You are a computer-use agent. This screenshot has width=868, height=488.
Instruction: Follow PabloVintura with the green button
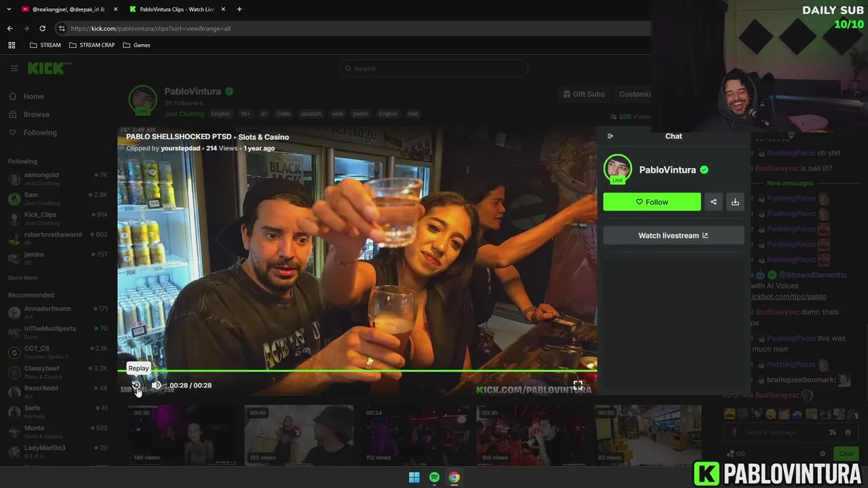tap(652, 202)
